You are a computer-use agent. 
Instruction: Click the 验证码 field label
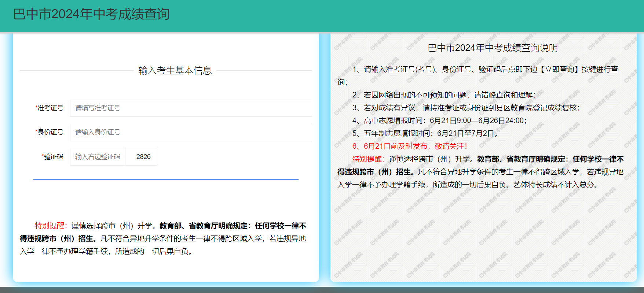pyautogui.click(x=53, y=157)
